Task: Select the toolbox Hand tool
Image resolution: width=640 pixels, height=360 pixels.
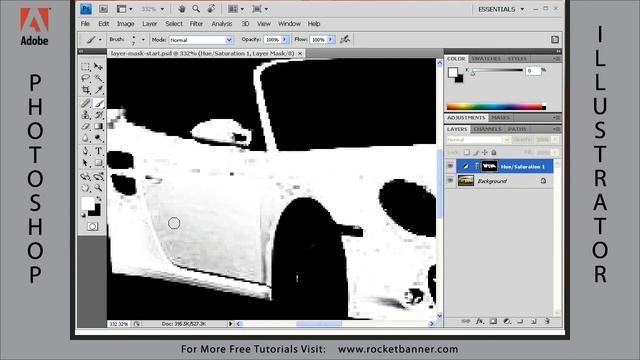Action: 85,188
